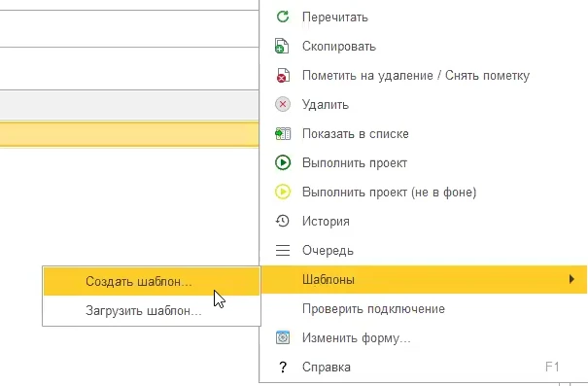Viewport: 588px width, 386px height.
Task: Select Изменить форму... entry
Action: pyautogui.click(x=423, y=338)
